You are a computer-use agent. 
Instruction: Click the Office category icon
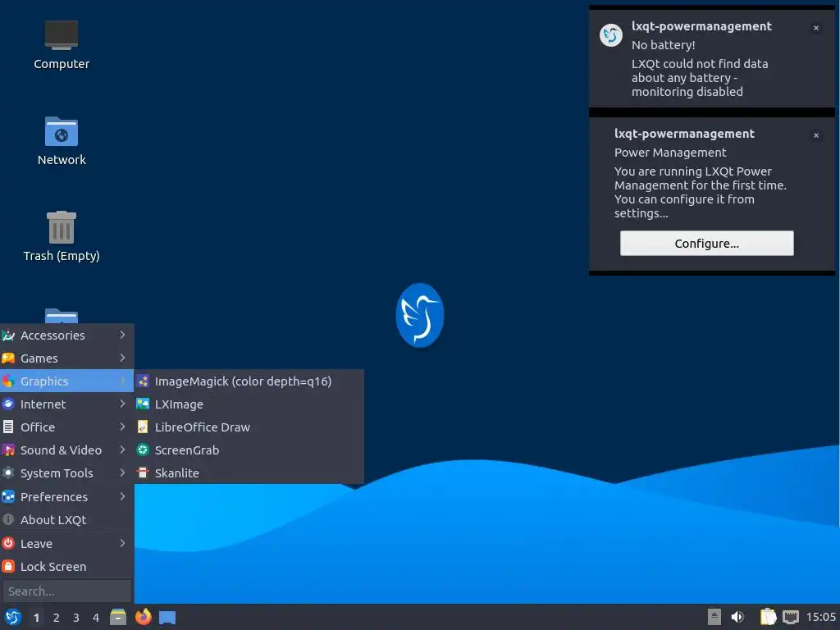point(8,427)
